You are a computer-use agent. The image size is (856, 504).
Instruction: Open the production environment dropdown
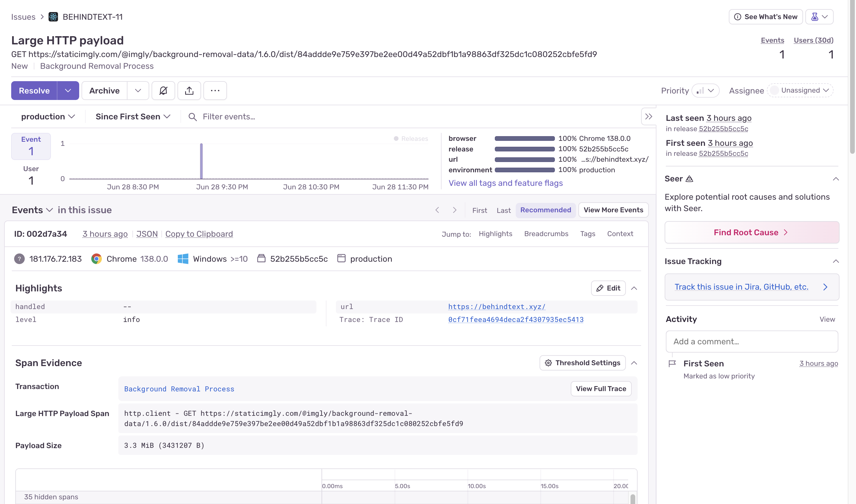click(x=48, y=116)
